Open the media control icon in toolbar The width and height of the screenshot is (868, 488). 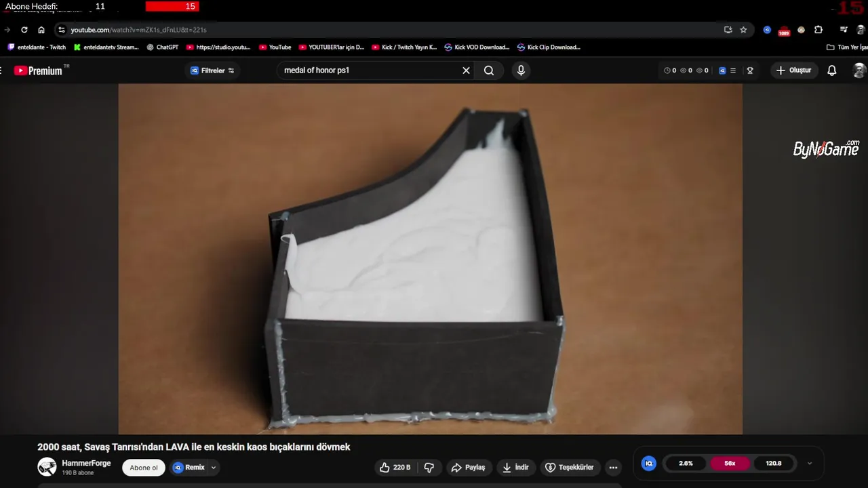(x=844, y=30)
